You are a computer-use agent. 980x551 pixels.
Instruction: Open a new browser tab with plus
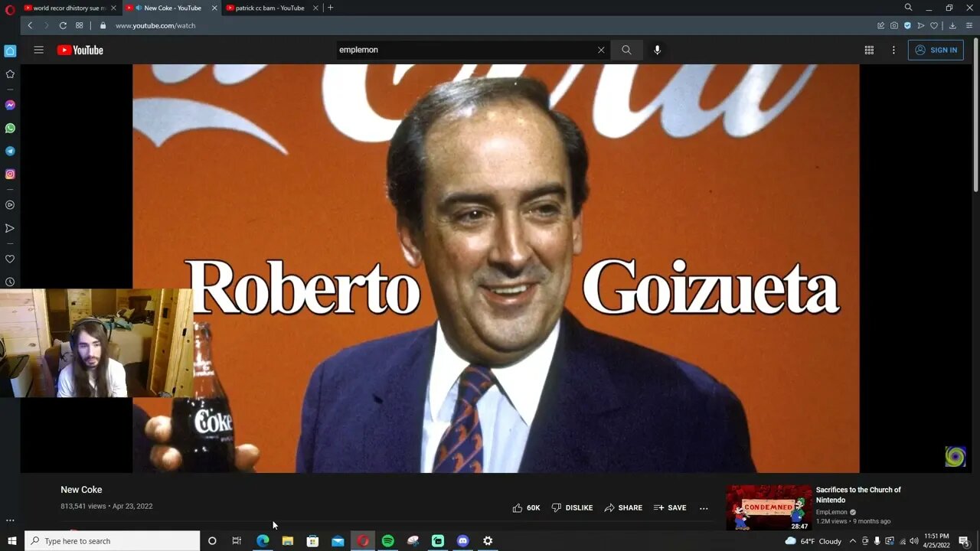click(x=330, y=8)
